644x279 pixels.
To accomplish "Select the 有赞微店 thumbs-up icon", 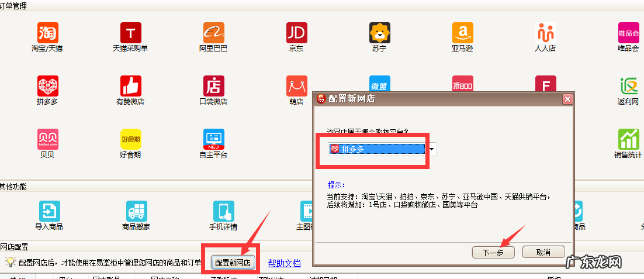I will (x=130, y=86).
